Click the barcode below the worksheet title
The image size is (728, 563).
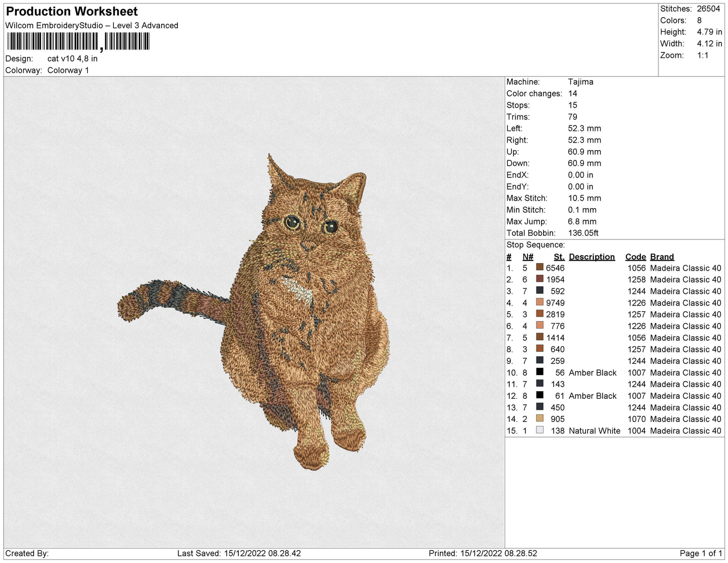[78, 42]
